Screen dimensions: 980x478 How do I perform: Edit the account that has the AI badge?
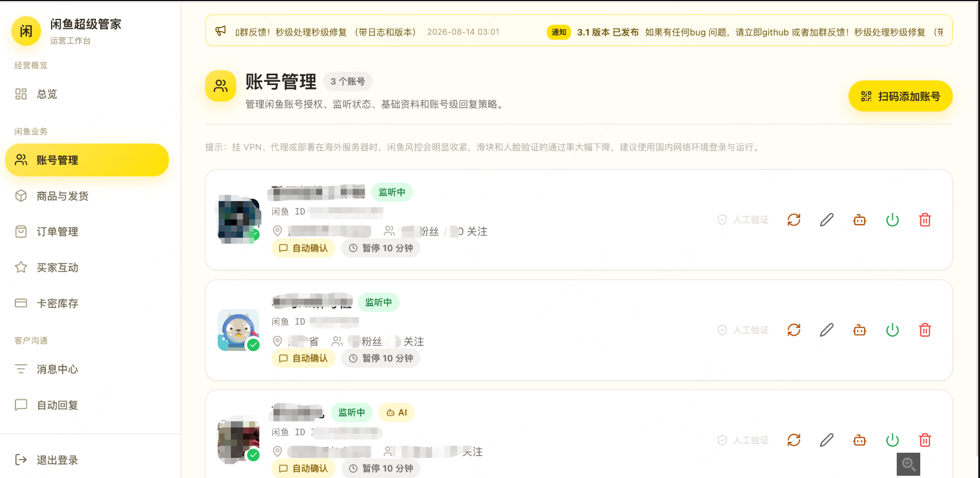(x=827, y=440)
